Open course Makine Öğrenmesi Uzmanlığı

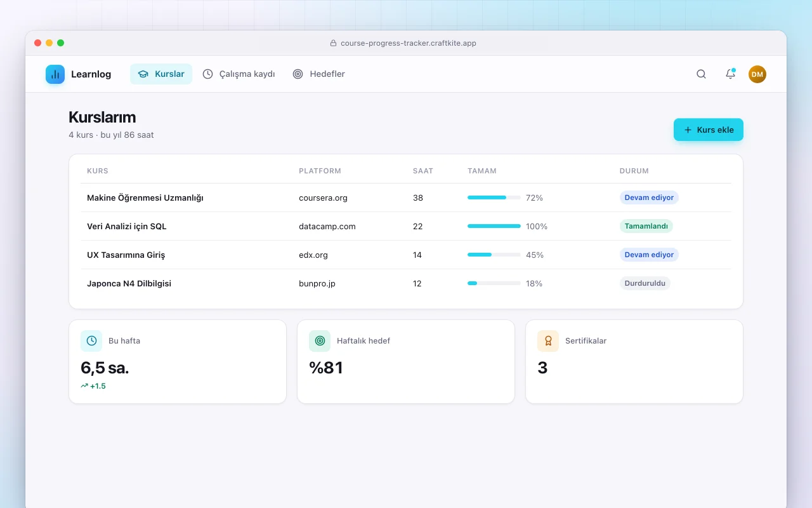(x=145, y=197)
